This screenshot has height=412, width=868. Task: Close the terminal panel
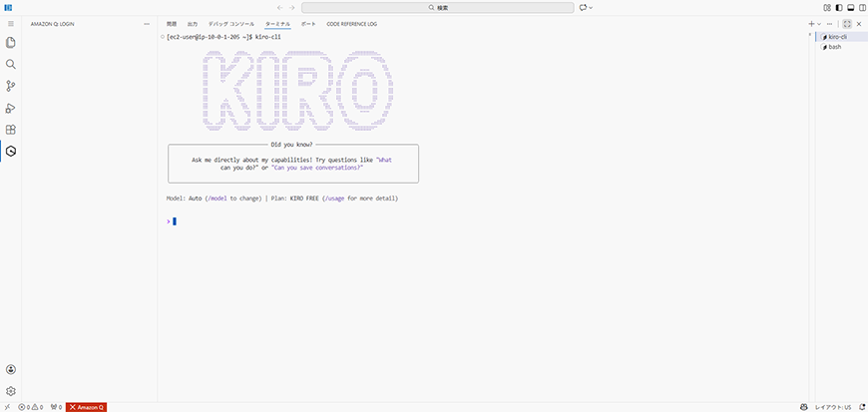click(x=859, y=24)
